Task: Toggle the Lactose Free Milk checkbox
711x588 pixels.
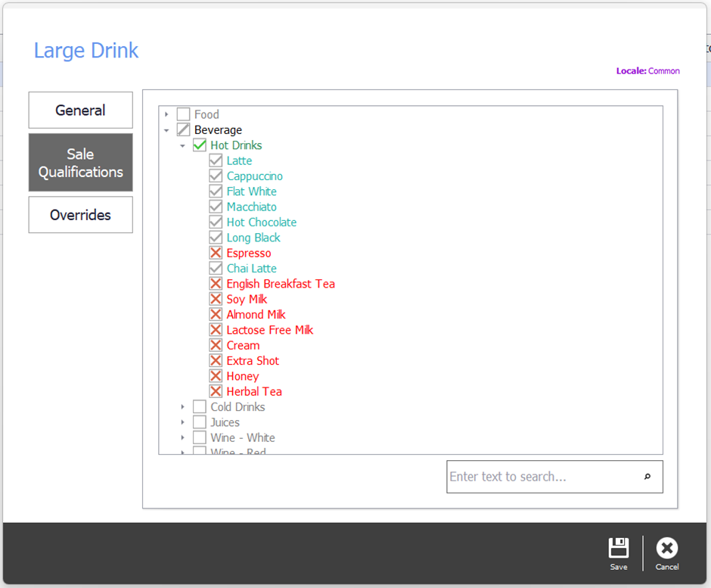Action: [216, 330]
